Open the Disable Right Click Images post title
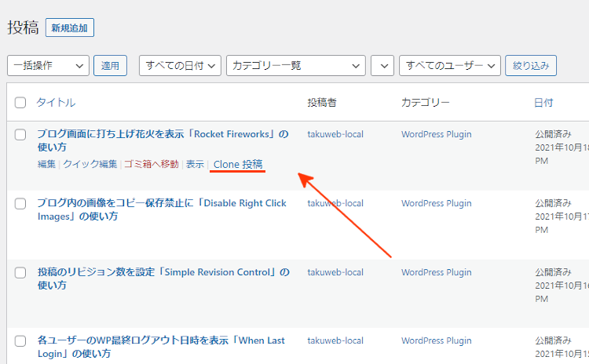The image size is (589, 364). (x=162, y=209)
